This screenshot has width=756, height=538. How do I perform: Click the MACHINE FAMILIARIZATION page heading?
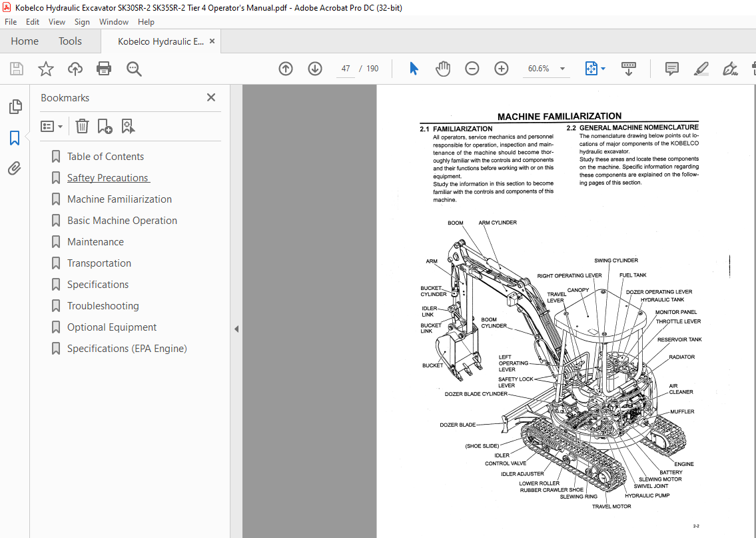click(560, 116)
